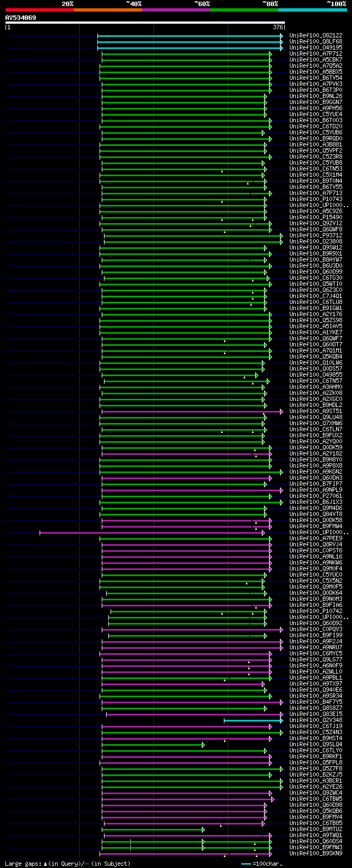Select label UniRef100_A2Y182

tap(316, 453)
